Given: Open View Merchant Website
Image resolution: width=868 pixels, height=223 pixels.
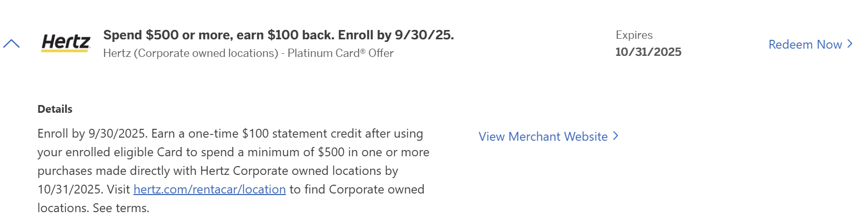Looking at the screenshot, I should tap(543, 137).
